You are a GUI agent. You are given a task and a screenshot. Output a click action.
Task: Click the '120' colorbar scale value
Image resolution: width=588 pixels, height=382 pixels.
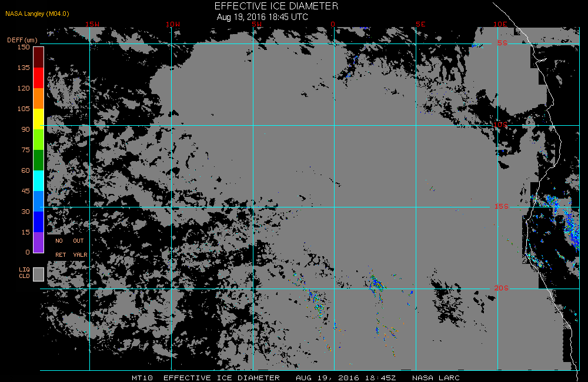point(24,88)
